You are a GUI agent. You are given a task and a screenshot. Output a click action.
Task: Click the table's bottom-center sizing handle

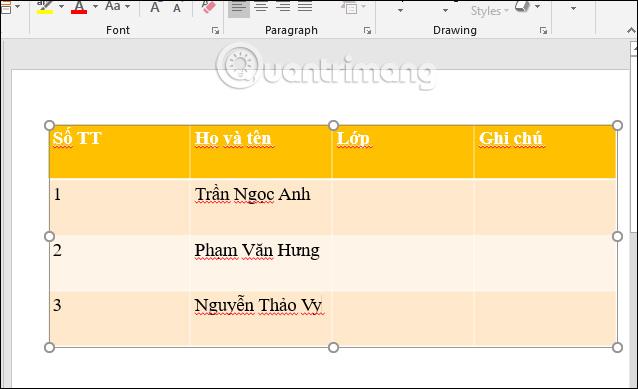(333, 347)
